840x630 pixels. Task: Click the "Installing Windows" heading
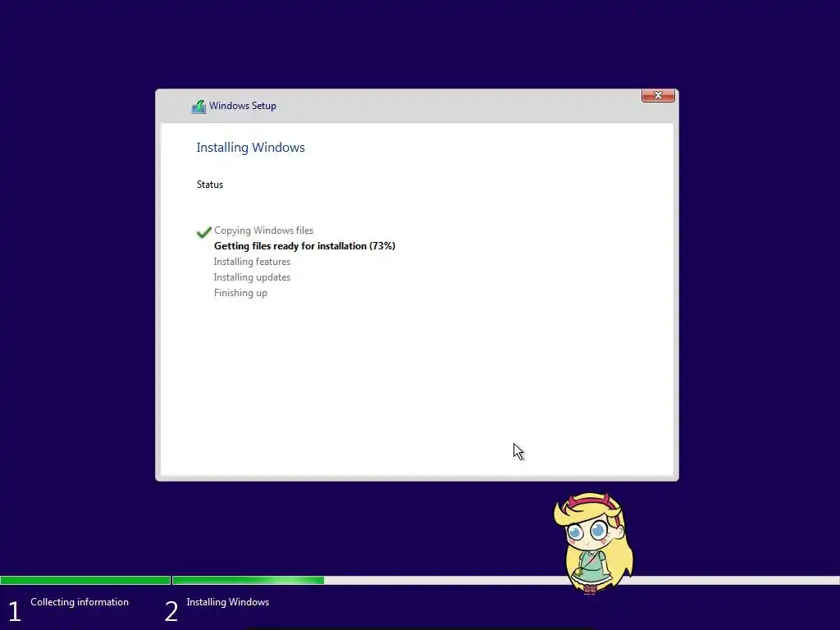250,148
